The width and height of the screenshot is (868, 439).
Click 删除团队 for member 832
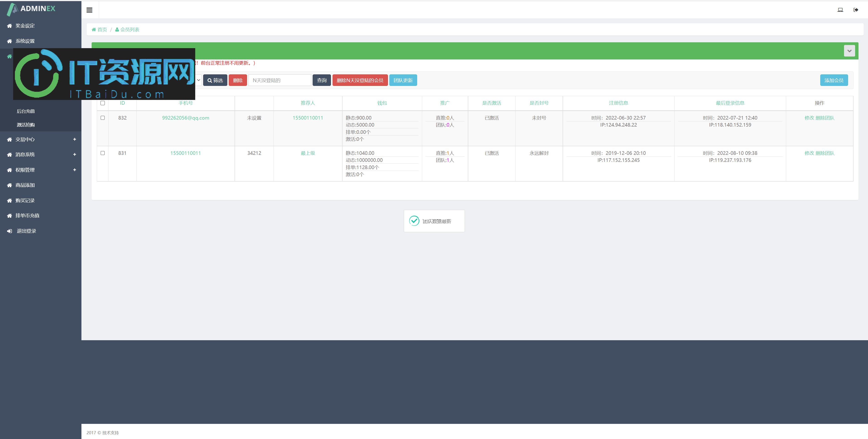click(825, 118)
